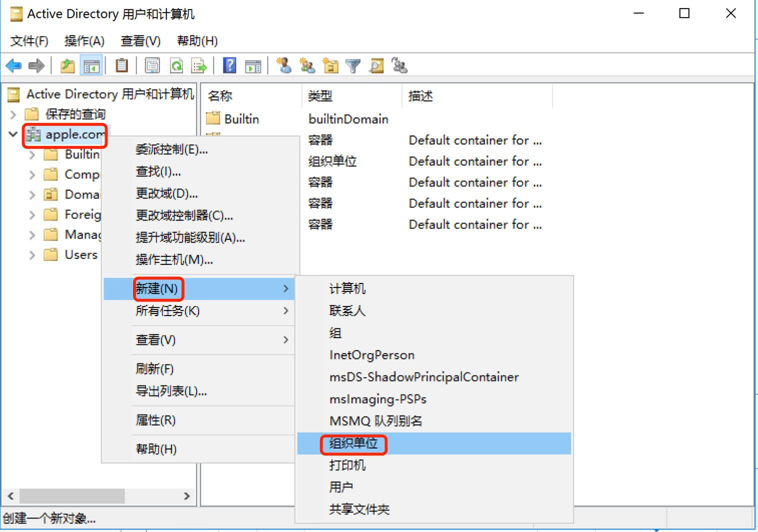Select 打印机 in the new submenu
This screenshot has height=532, width=758.
point(434,465)
